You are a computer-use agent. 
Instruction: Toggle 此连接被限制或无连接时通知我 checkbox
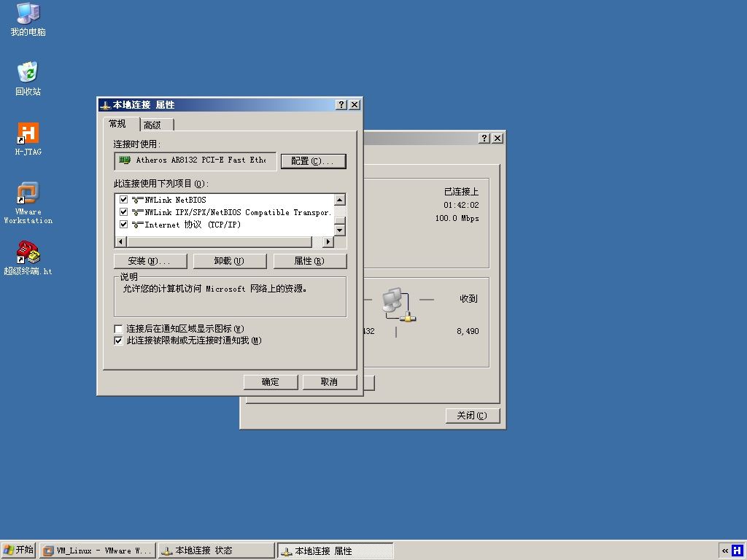(x=119, y=341)
